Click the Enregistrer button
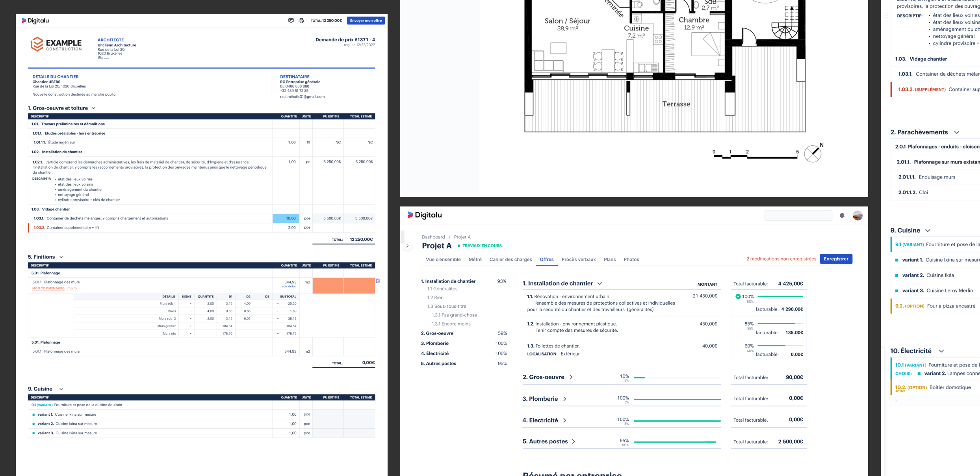 click(x=836, y=259)
